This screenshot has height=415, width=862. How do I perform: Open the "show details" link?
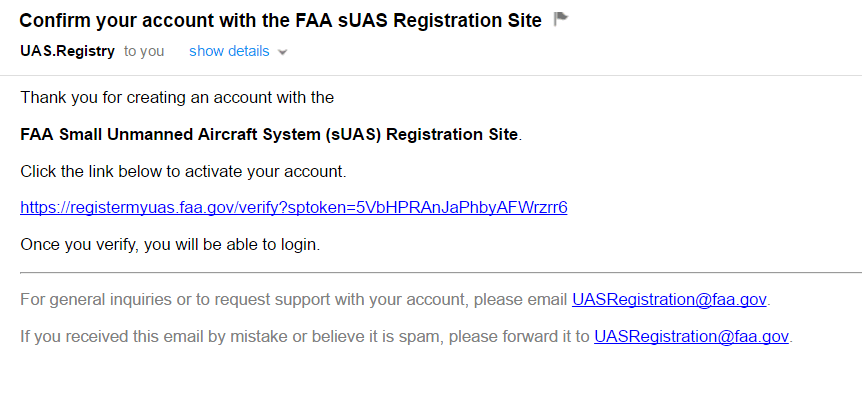click(x=229, y=51)
